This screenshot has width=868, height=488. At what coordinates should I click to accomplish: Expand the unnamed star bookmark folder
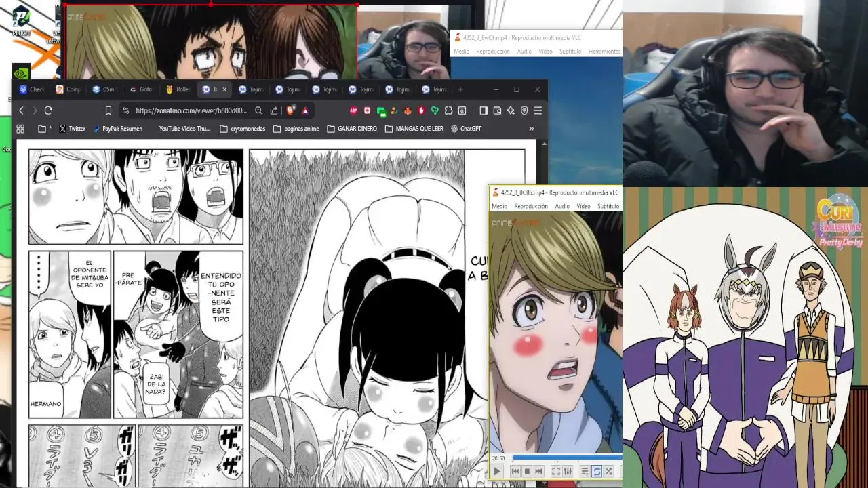45,129
